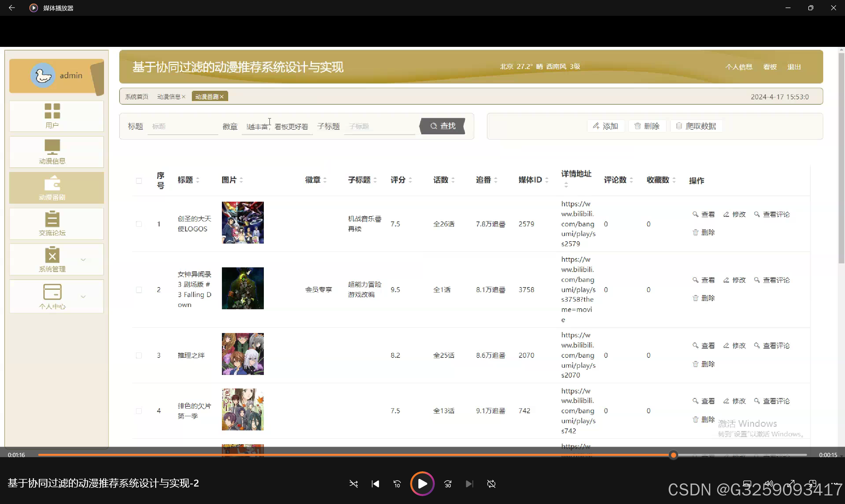Skip forward 30 seconds
Screen dimensions: 845x504
click(x=448, y=484)
